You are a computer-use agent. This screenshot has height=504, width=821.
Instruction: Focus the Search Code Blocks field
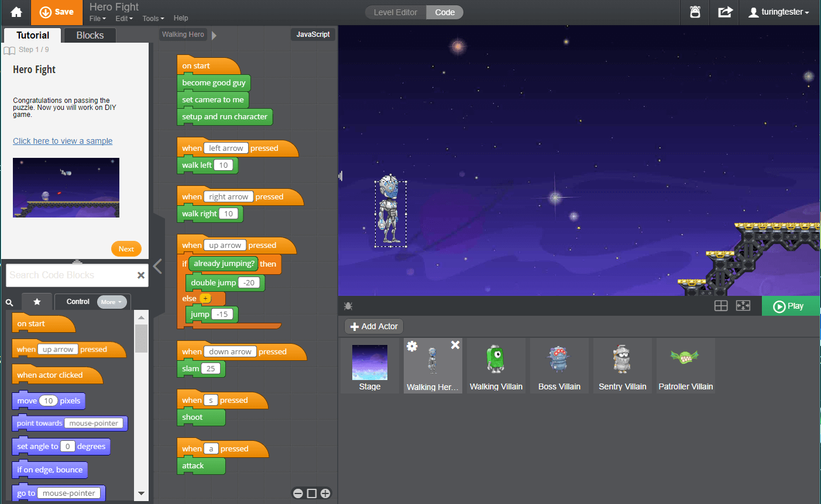(x=70, y=275)
